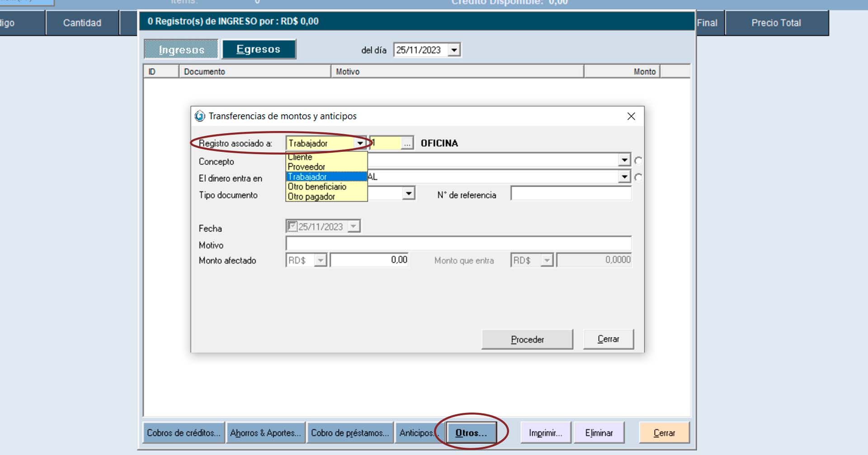Viewport: 868px width, 455px height.
Task: Choose Proveedor from the dropdown list
Action: pyautogui.click(x=307, y=167)
